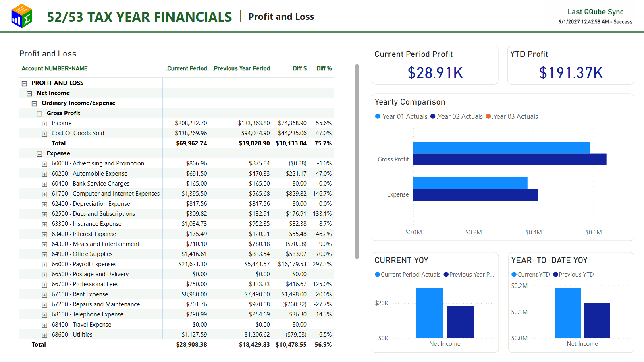Viewport: 644px width, 362px height.
Task: Collapse the Expense section
Action: [39, 154]
